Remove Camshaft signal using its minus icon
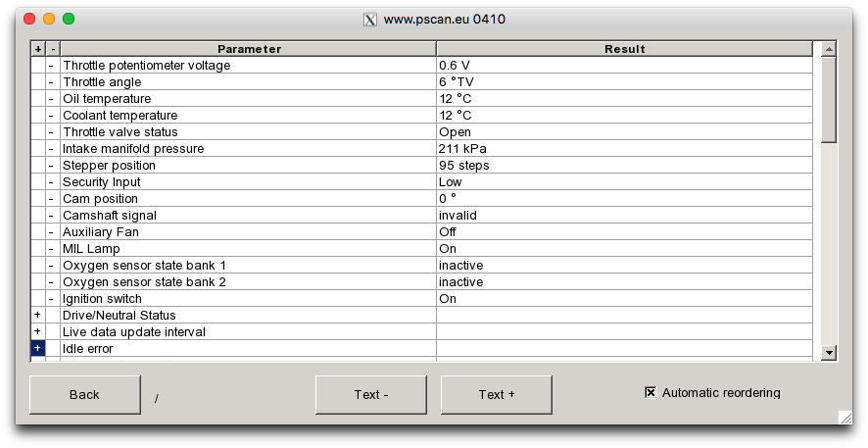 52,216
